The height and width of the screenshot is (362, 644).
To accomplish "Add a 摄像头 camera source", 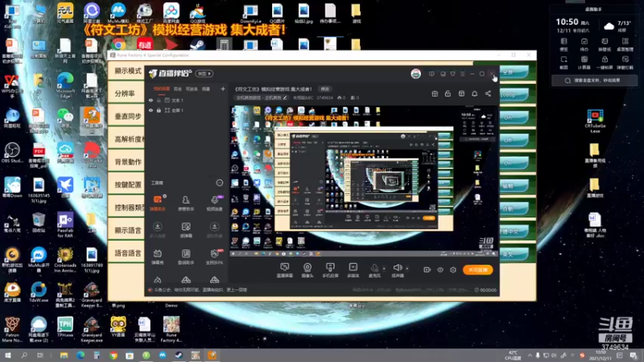I will coord(308,270).
